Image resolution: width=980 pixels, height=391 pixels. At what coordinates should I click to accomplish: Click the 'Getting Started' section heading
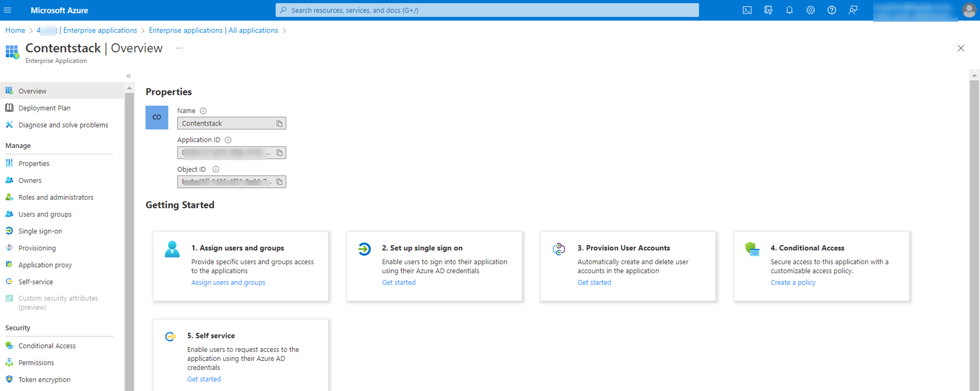tap(180, 205)
